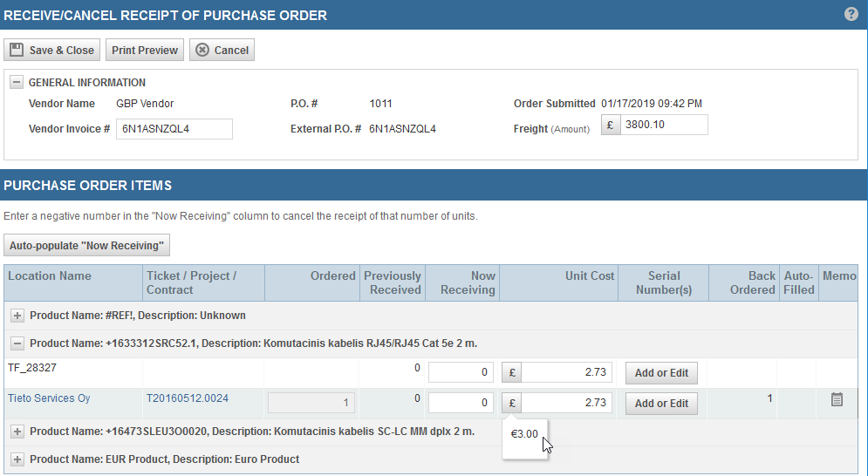The image size is (868, 476).
Task: Collapse product +1633312SRC52.1 group
Action: 17,343
